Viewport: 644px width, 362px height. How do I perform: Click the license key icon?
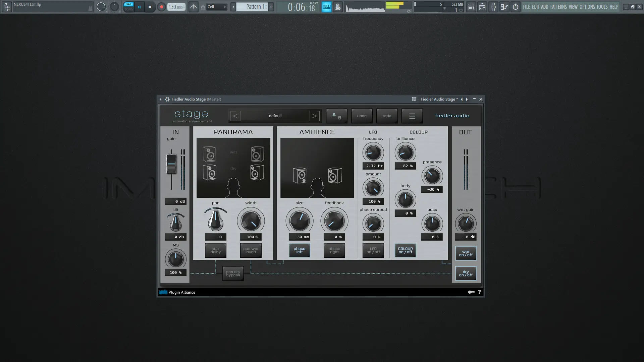pyautogui.click(x=471, y=292)
